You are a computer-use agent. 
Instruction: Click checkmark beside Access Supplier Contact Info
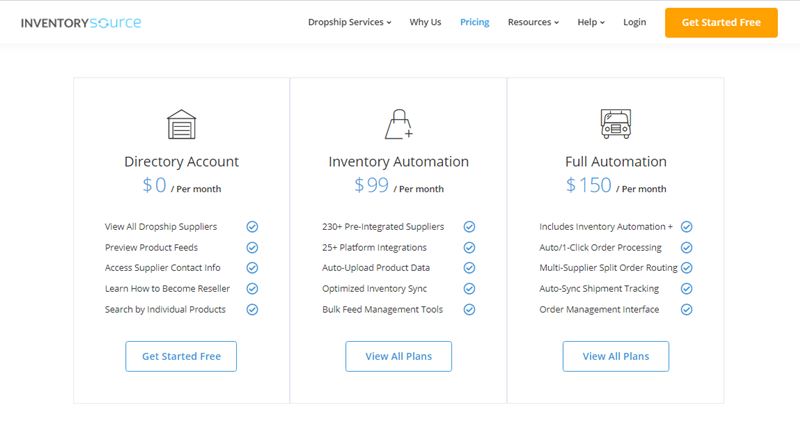[252, 268]
